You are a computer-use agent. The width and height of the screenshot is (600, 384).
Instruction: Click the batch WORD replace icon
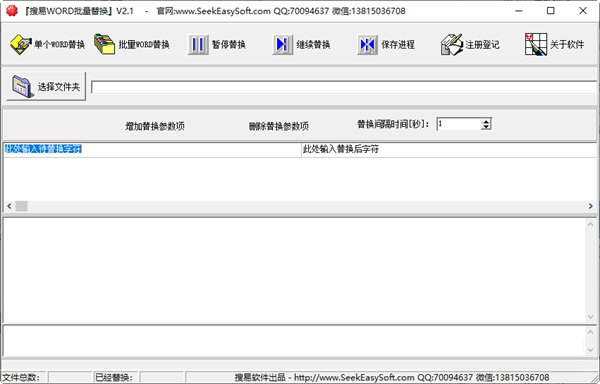tap(104, 44)
